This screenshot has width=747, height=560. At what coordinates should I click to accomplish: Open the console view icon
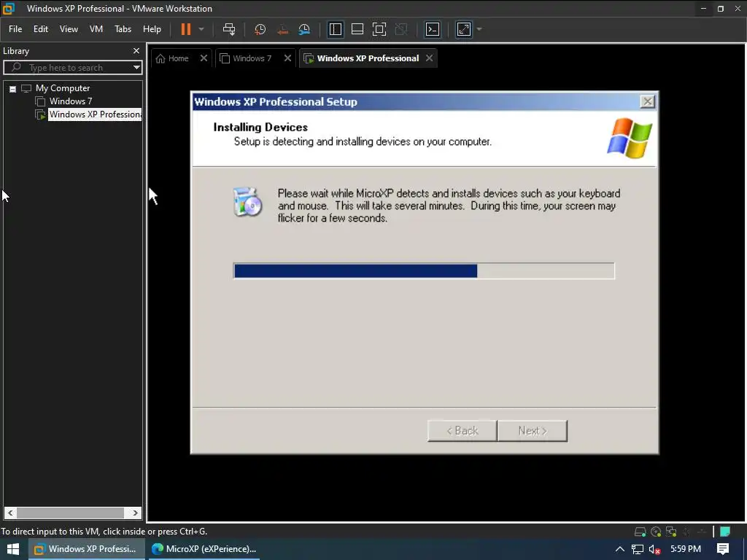pyautogui.click(x=432, y=29)
